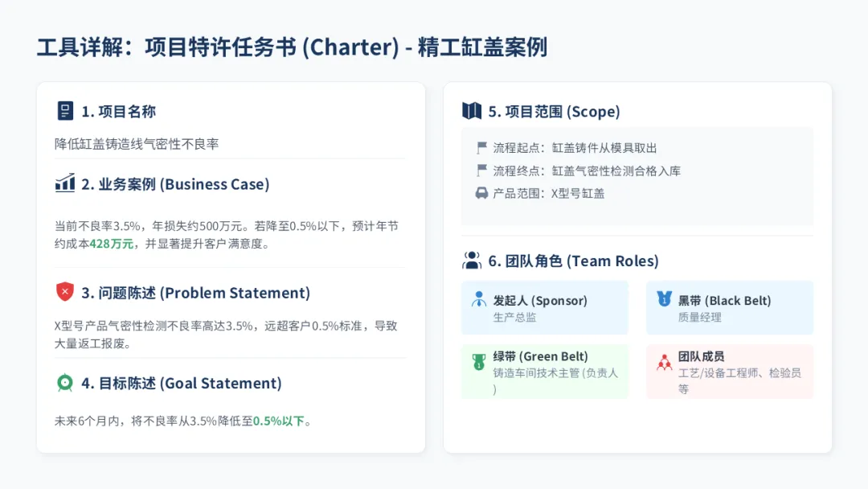Click the red 团队成员 group icon
Viewport: 868px width, 489px height.
663,362
